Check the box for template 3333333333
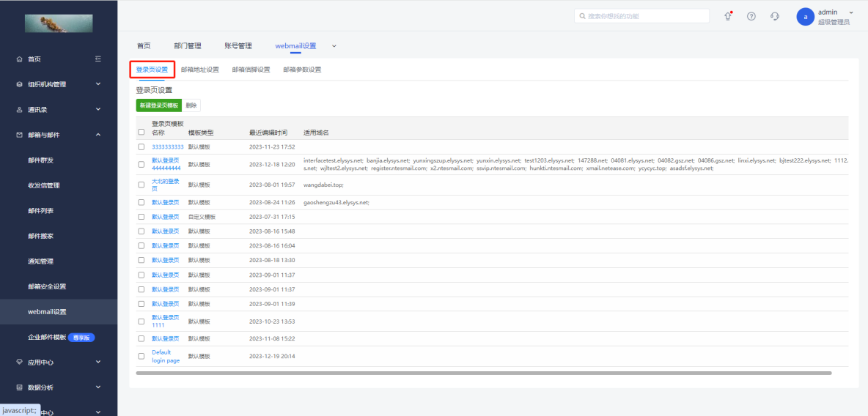Viewport: 868px width, 416px height. pos(141,146)
